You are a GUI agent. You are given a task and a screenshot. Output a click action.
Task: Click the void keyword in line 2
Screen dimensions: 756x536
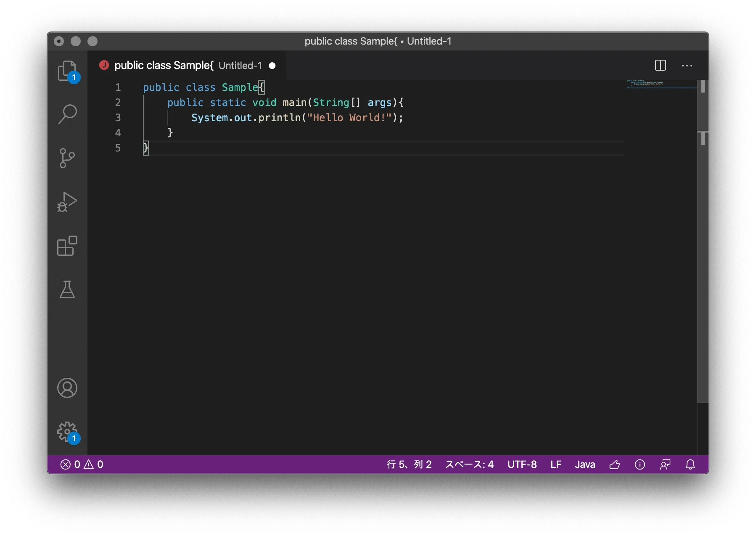(264, 102)
